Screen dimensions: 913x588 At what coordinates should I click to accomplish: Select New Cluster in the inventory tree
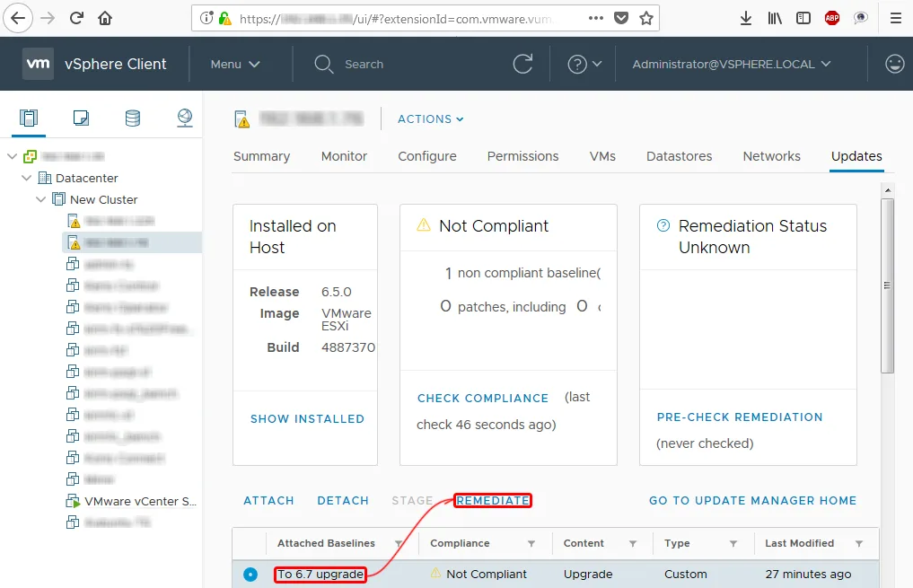coord(103,199)
